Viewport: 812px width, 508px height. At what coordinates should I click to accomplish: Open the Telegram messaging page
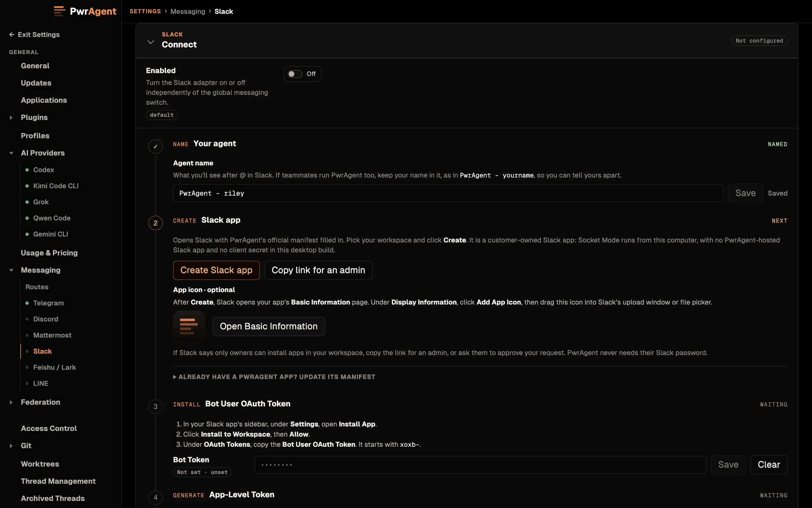click(48, 303)
